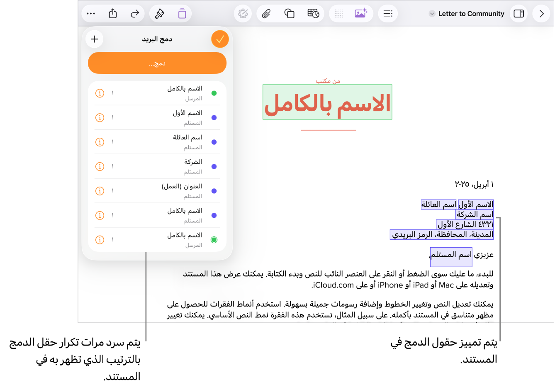This screenshot has width=555, height=392.
Task: Click the ٤٣٢١ الشارع الأول address field
Action: 465,224
